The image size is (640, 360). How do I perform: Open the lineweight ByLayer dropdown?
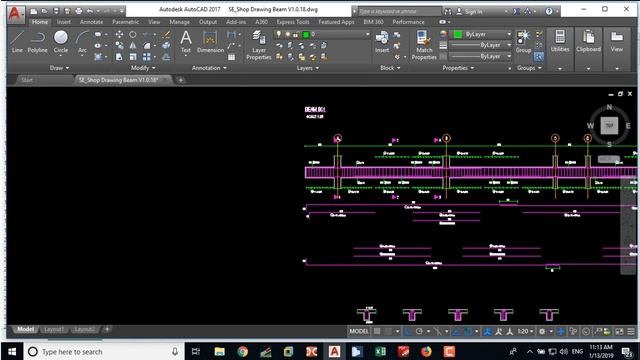481,45
